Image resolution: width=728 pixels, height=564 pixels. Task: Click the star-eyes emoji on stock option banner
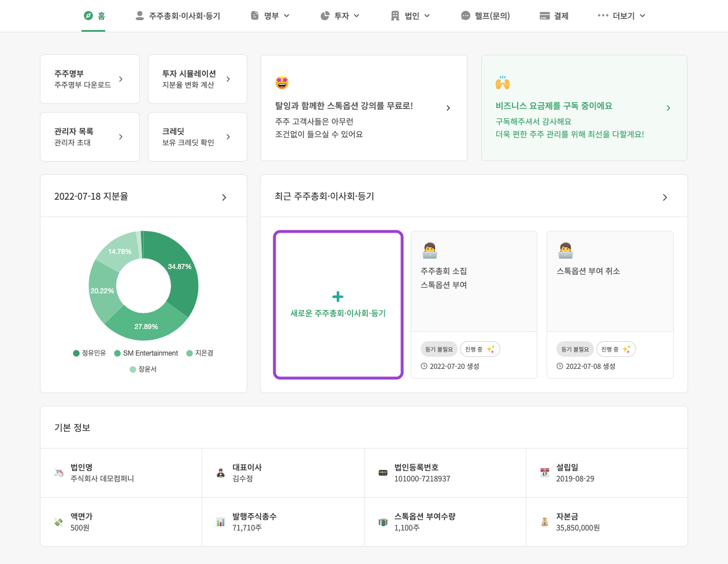pyautogui.click(x=282, y=83)
